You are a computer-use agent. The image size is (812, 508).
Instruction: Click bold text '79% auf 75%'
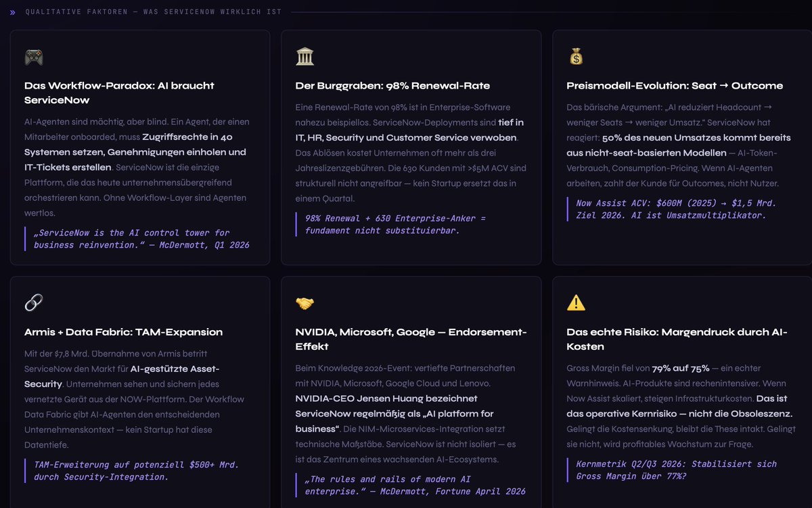coord(681,369)
